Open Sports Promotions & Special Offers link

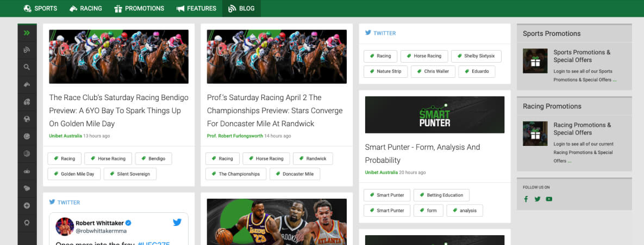click(582, 56)
